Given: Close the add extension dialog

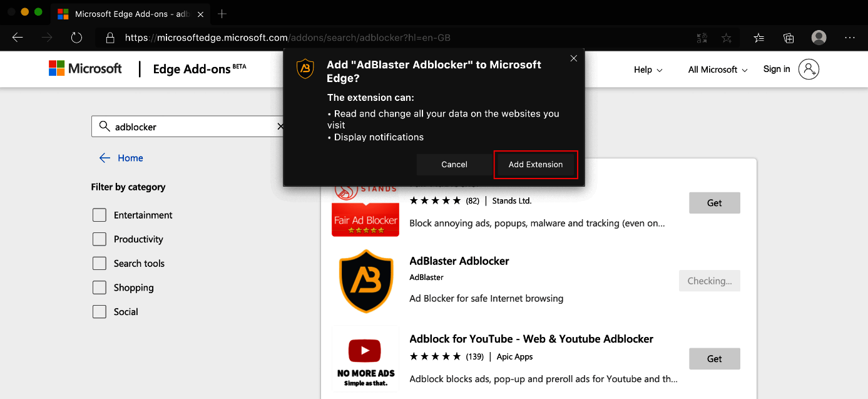Looking at the screenshot, I should [574, 58].
